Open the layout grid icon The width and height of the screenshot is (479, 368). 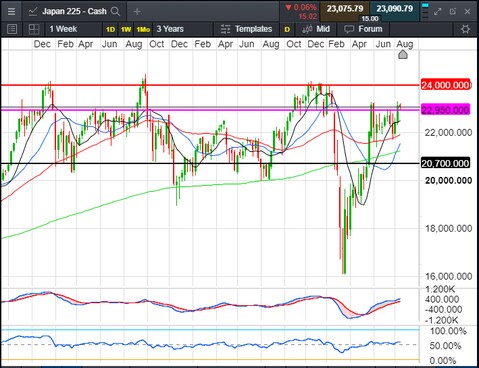pyautogui.click(x=34, y=29)
